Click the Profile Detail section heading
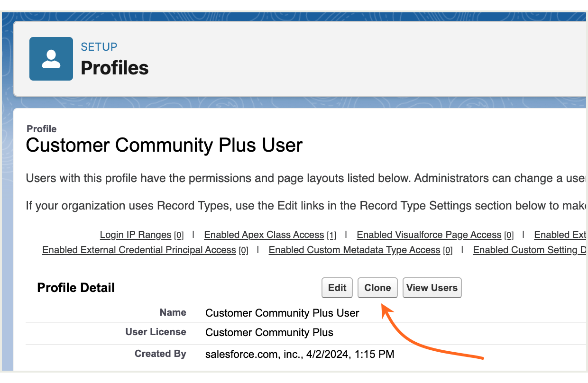This screenshot has height=383, width=588. pyautogui.click(x=76, y=288)
